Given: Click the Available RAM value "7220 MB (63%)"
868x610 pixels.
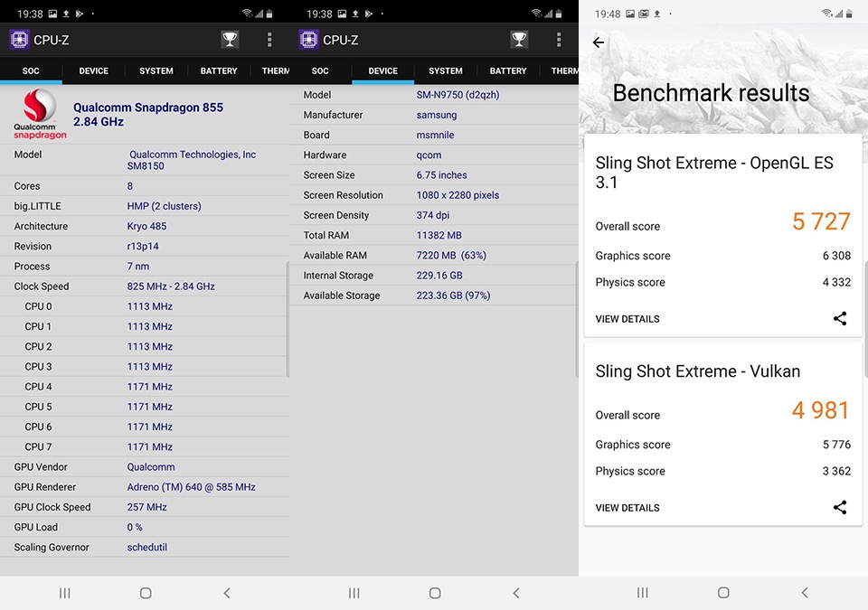Looking at the screenshot, I should coord(451,255).
